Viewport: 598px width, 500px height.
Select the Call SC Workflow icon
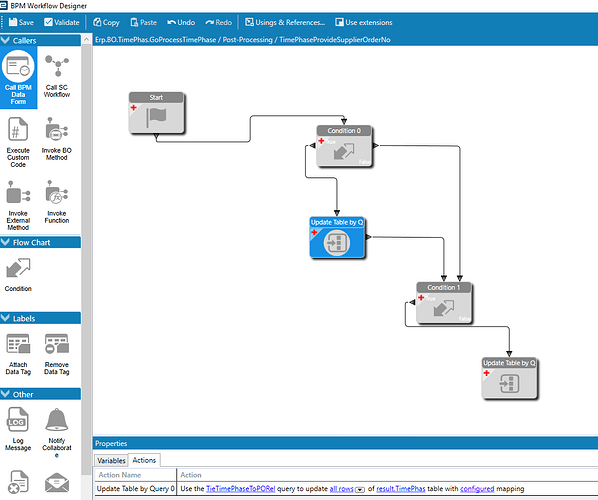57,76
